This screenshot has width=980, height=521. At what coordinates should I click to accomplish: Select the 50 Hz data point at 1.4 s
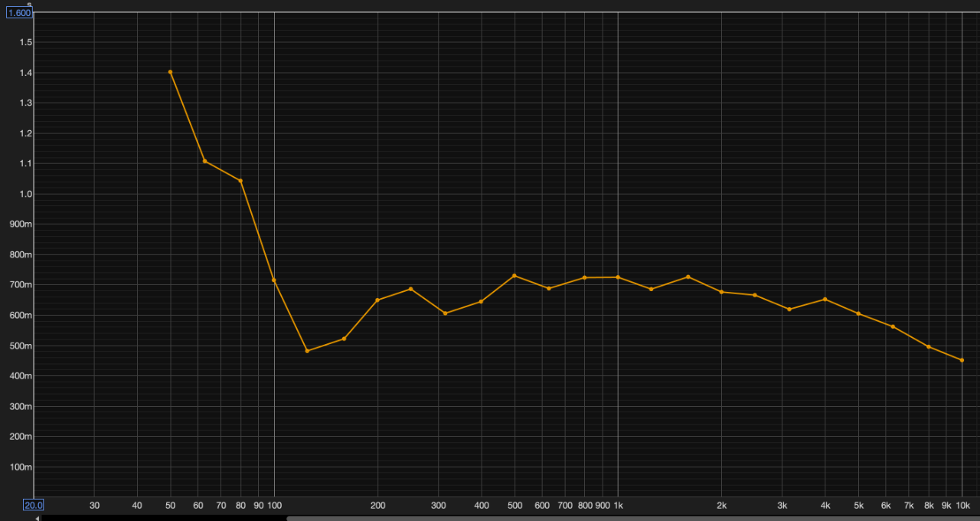(171, 72)
